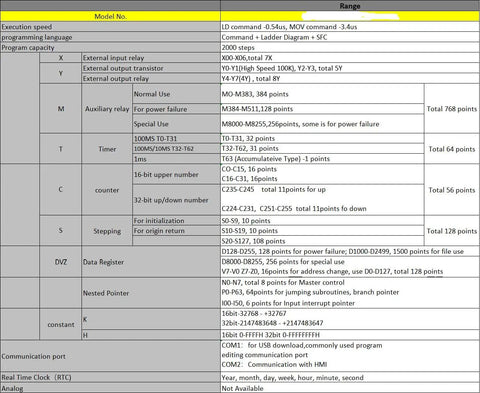The height and width of the screenshot is (393, 480).
Task: Click 'Year, month, day, week, hour, minute, second' cell
Action: pos(350,377)
